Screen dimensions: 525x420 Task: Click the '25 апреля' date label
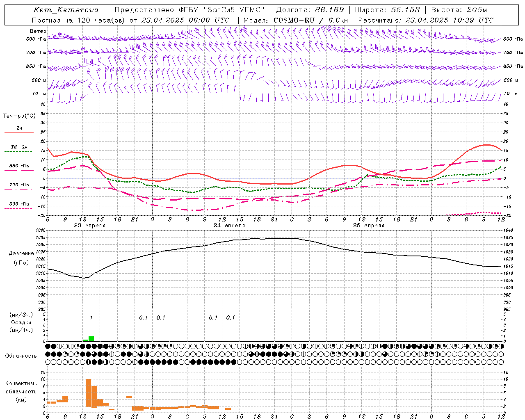pos(368,226)
